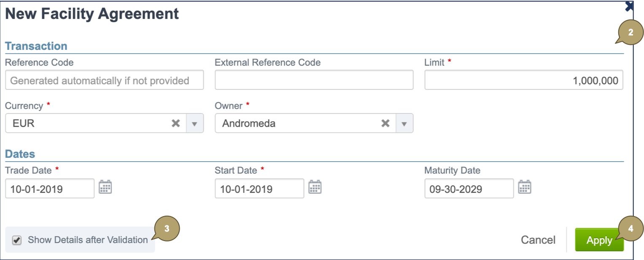Expand currency options for EUR field
Image resolution: width=644 pixels, height=260 pixels.
coord(194,123)
